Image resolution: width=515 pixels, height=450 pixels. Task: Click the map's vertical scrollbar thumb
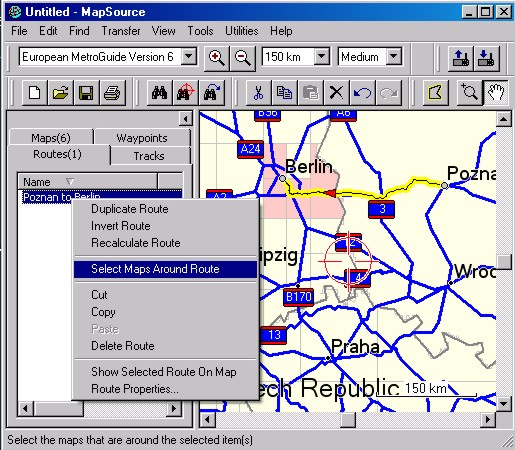click(x=504, y=262)
